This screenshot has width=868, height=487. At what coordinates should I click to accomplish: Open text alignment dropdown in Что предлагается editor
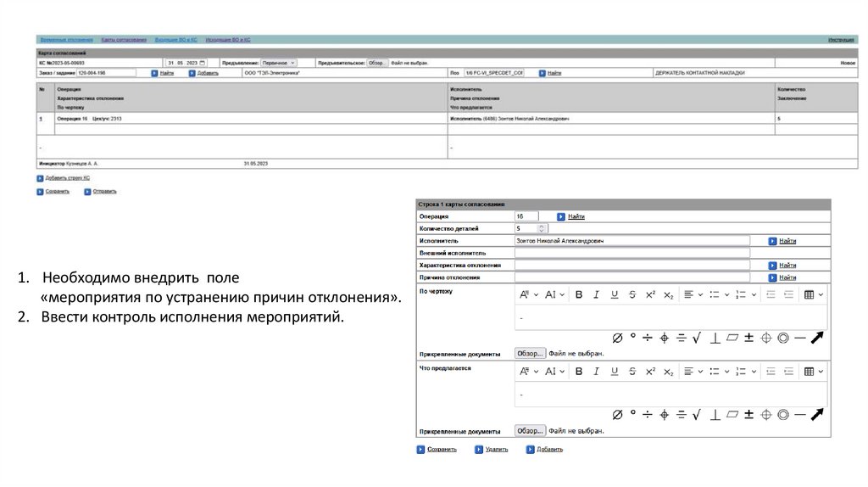693,372
